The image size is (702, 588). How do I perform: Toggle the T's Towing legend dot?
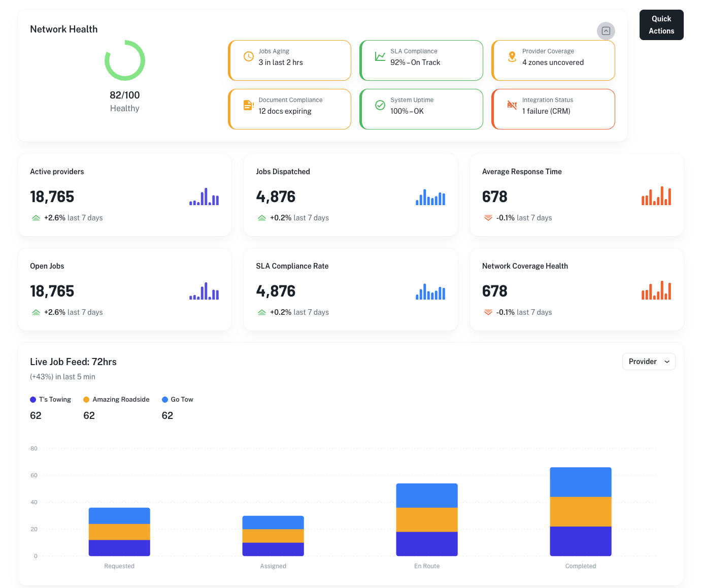34,399
